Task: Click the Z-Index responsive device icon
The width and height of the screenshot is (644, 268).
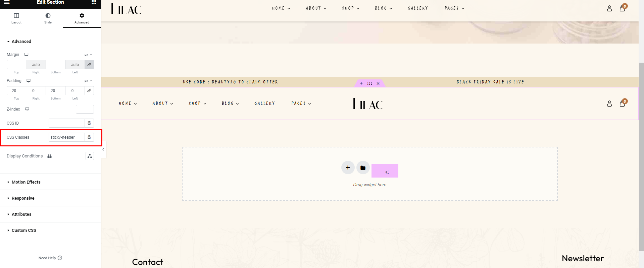Action: [27, 109]
